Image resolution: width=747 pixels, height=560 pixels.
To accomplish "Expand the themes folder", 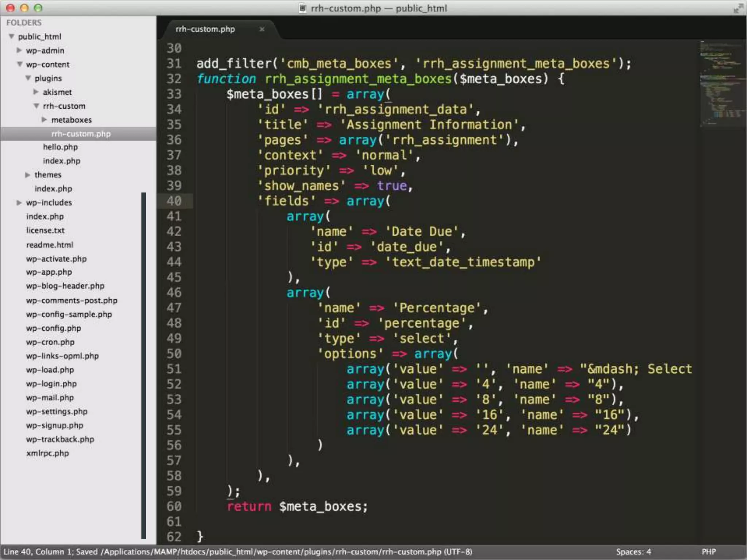I will click(x=28, y=175).
